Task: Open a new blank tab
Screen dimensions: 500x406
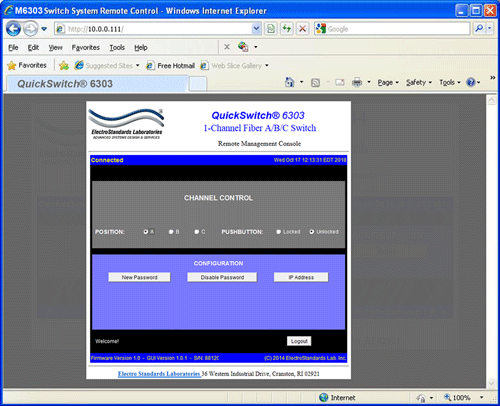Action: pos(198,84)
